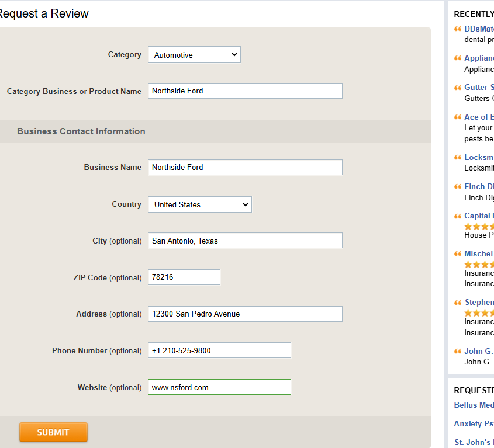The height and width of the screenshot is (448, 494).
Task: Open the DDsMat... recent review link
Action: (x=479, y=29)
